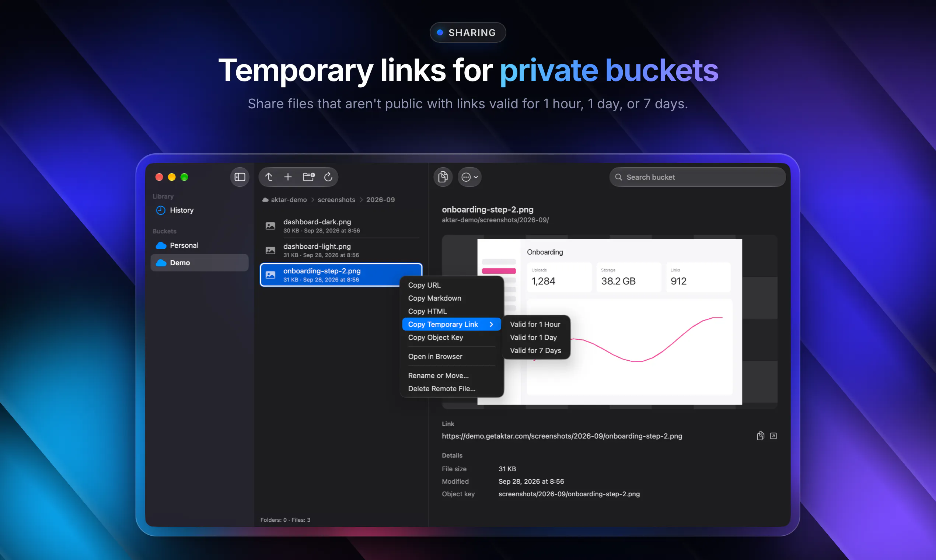The height and width of the screenshot is (560, 936).
Task: Choose Delete Remote File... menu entry
Action: 452,389
